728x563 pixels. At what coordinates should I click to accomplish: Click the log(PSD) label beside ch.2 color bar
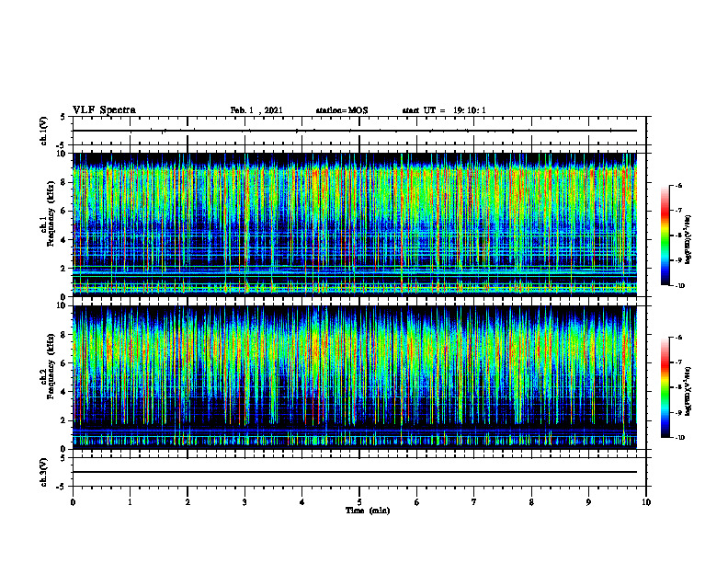[x=689, y=391]
